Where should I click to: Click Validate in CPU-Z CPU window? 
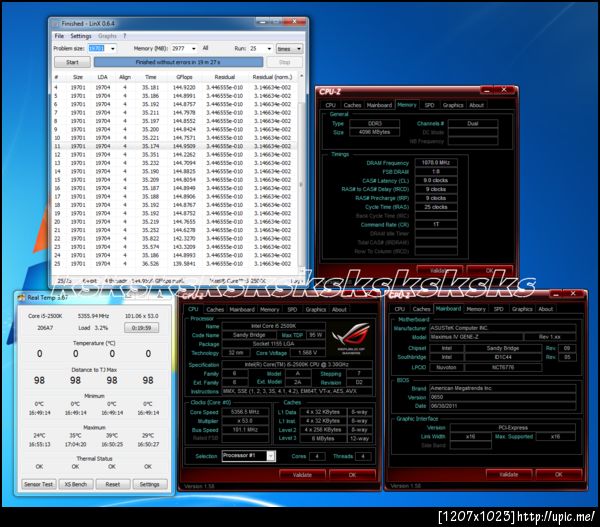(302, 475)
